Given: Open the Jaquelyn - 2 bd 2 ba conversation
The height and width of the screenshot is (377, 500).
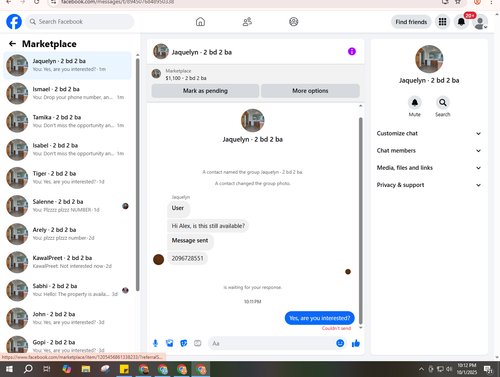Looking at the screenshot, I should [x=67, y=65].
